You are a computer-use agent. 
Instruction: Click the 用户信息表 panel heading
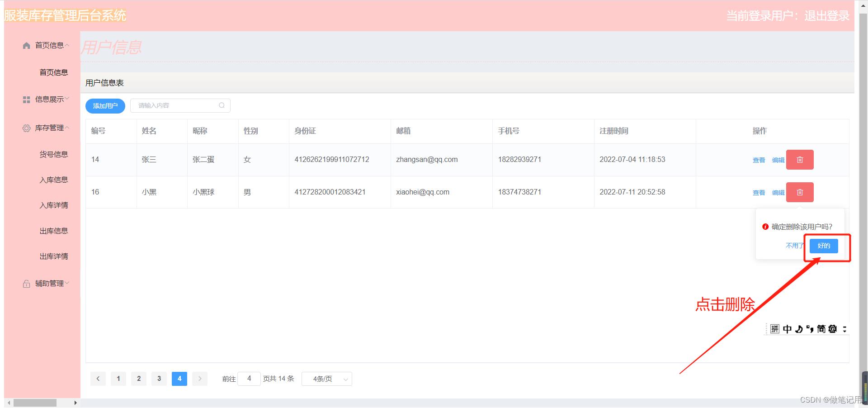click(104, 83)
